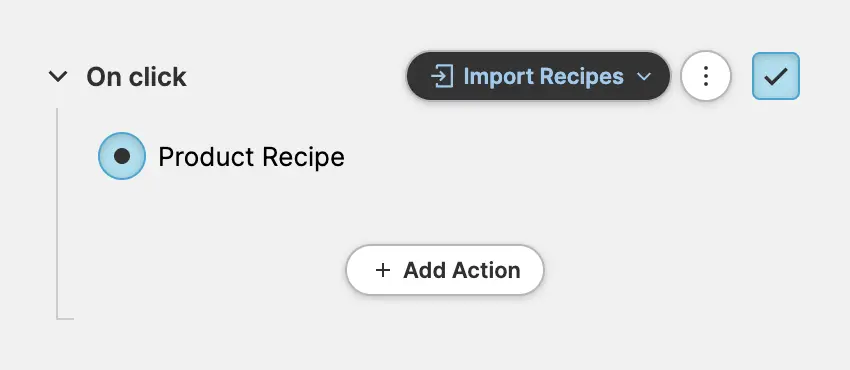Click the downward chevron icon left of On click
The height and width of the screenshot is (370, 850).
(x=58, y=76)
